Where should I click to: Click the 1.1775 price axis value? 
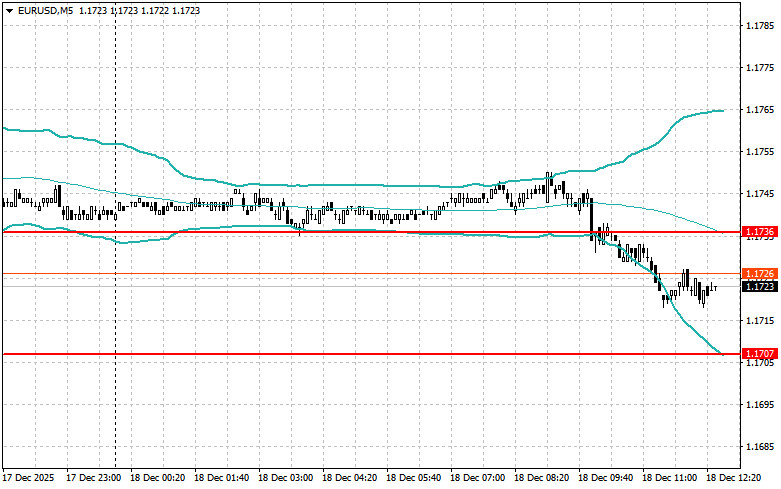click(x=760, y=67)
